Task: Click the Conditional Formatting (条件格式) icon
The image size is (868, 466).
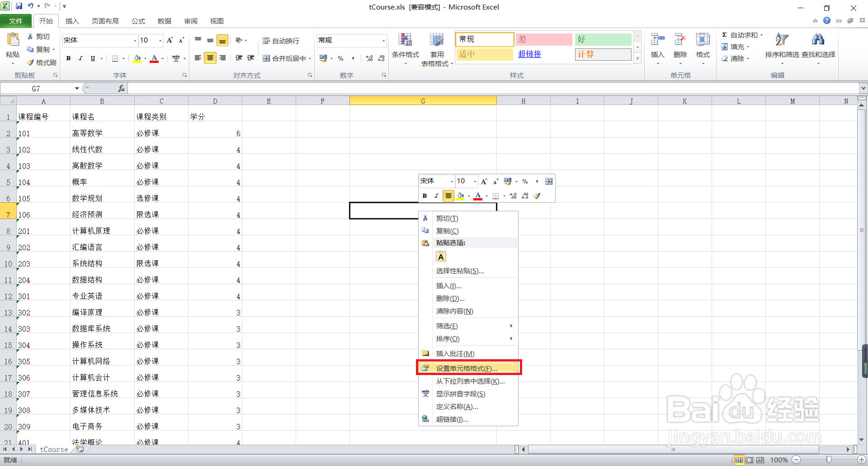Action: point(405,40)
